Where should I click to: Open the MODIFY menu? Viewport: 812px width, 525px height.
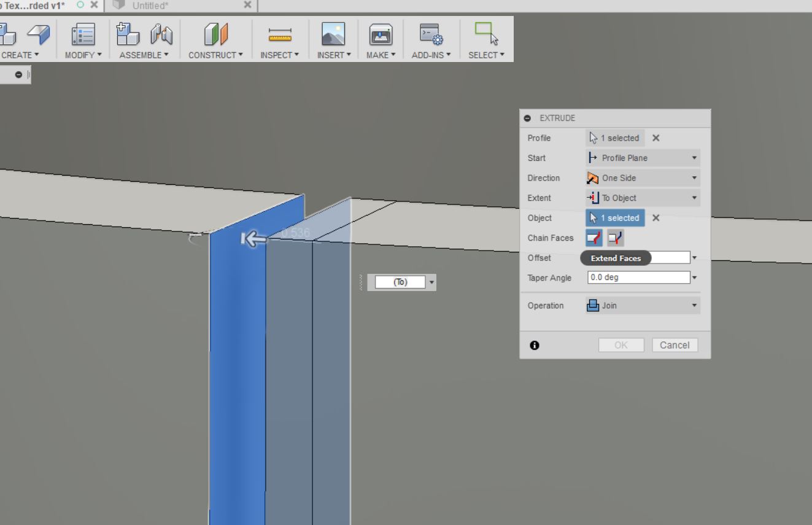point(83,55)
